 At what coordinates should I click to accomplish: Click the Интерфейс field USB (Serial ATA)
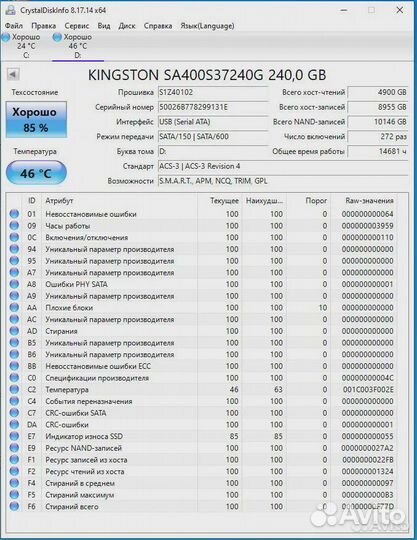(x=213, y=122)
